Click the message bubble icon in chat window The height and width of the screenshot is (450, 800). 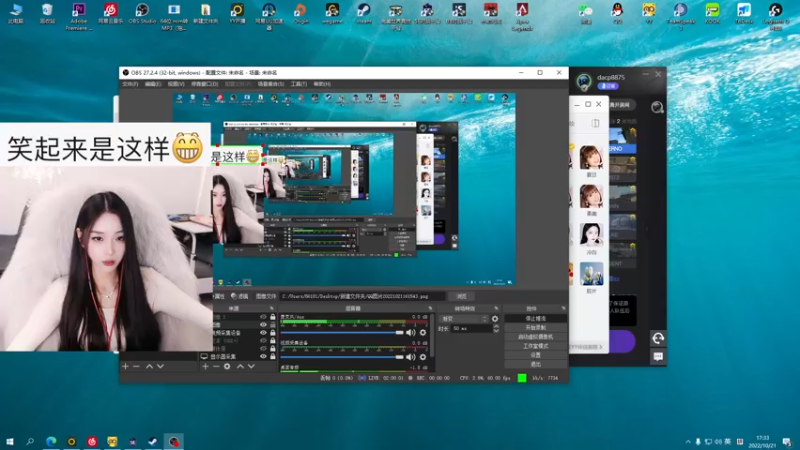658,357
